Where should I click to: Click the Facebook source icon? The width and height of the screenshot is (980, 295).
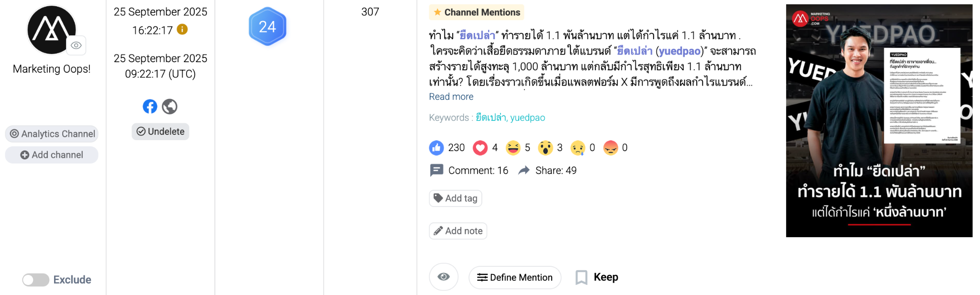(150, 106)
